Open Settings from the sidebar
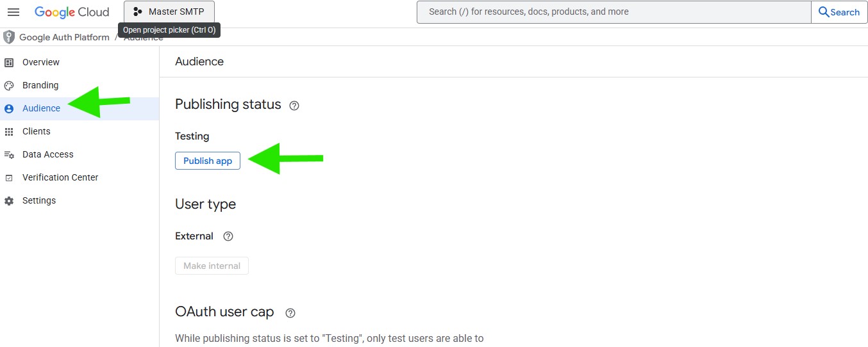The image size is (868, 347). click(x=39, y=200)
